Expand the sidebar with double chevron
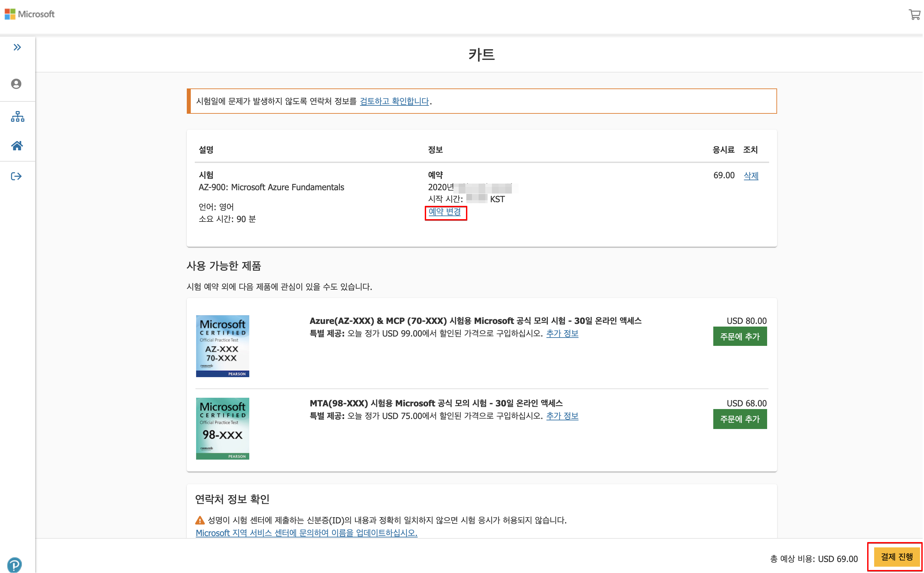The width and height of the screenshot is (924, 573). (x=17, y=47)
